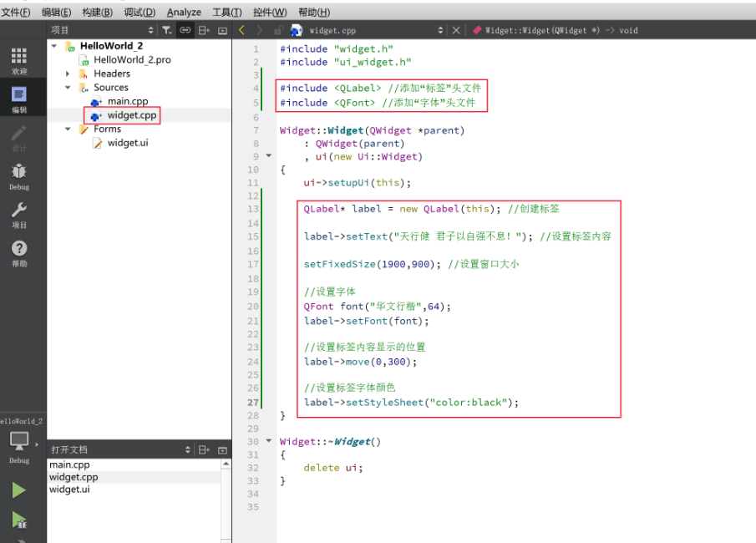Click the kit selector monitor icon

19,441
